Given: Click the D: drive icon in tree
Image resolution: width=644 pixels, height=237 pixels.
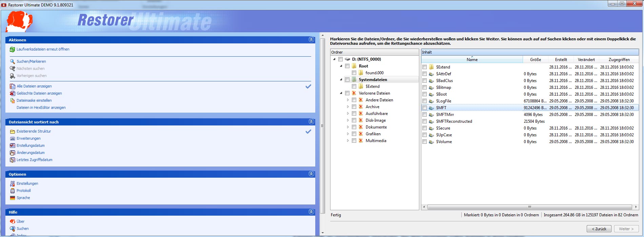Looking at the screenshot, I should pyautogui.click(x=347, y=59).
